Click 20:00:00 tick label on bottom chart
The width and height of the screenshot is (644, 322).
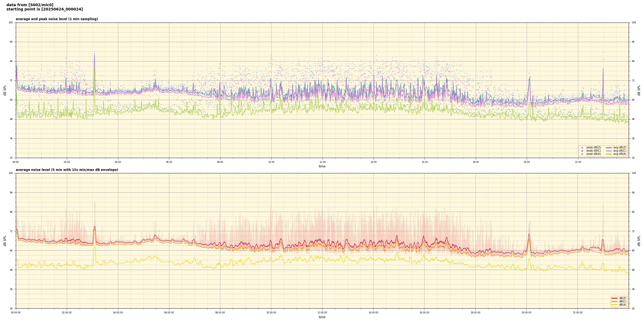pyautogui.click(x=526, y=313)
